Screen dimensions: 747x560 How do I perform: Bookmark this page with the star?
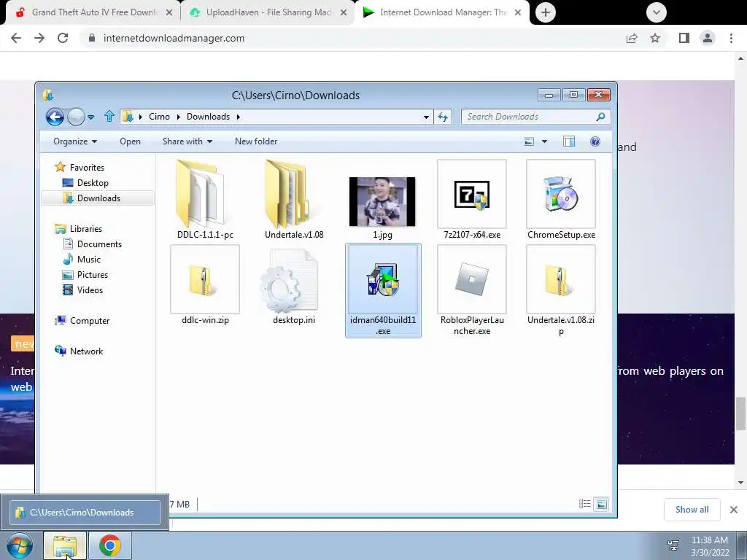tap(656, 38)
